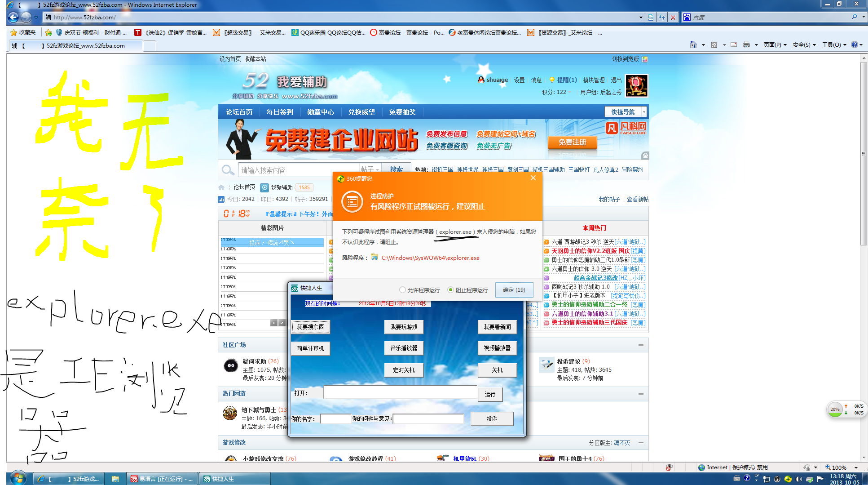
Task: Click the Favorites star icon
Action: tap(13, 32)
